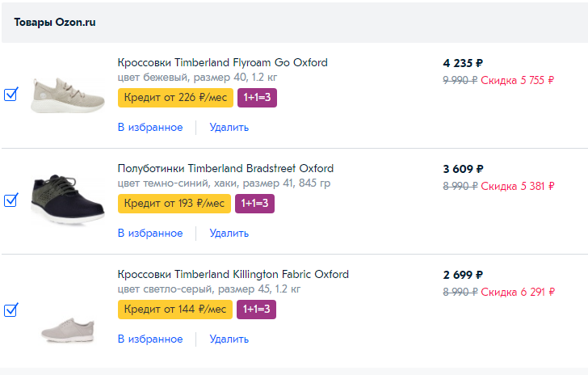View the dark blue Bradstreet shoe image
Screen dimensions: 588x375
(x=67, y=200)
